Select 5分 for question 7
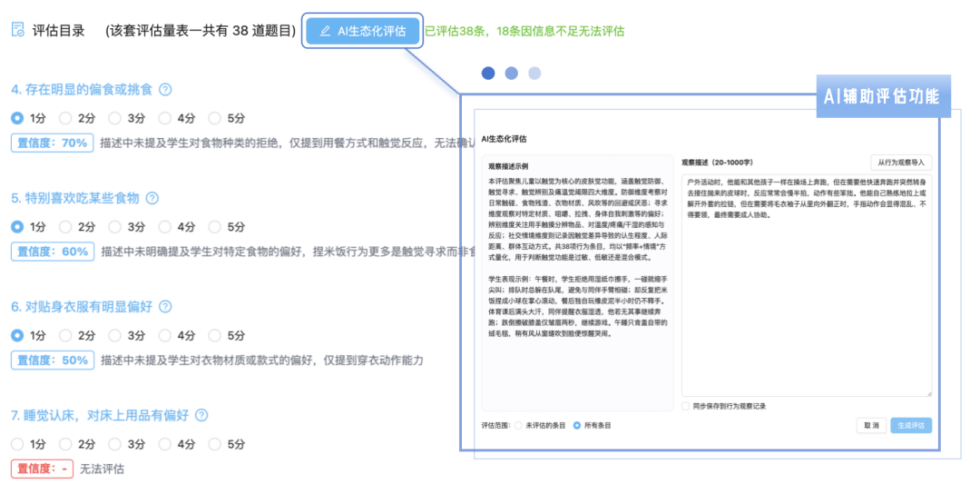 tap(214, 444)
